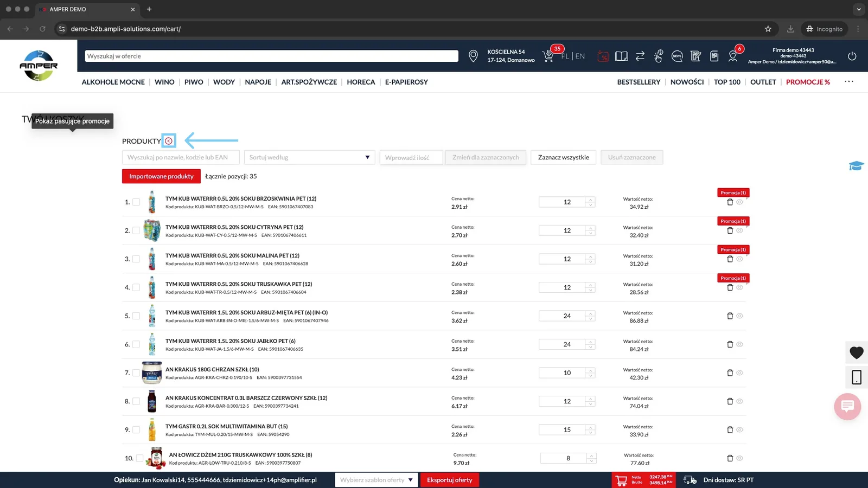Tick checkbox for row 3 MALINA product
868x488 pixels.
[136, 259]
